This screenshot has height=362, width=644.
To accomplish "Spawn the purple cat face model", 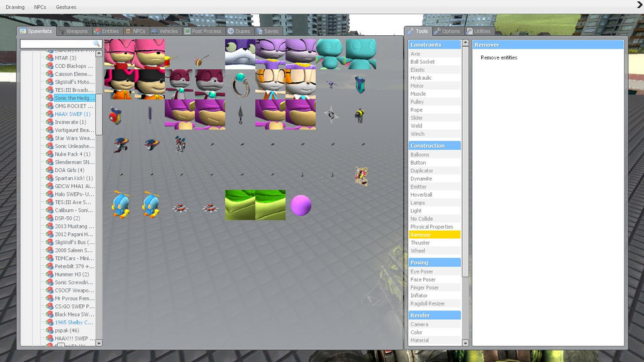I will [240, 54].
